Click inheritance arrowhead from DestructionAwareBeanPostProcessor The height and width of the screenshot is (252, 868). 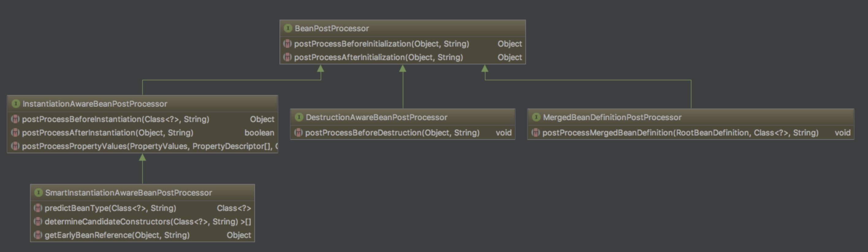click(403, 68)
